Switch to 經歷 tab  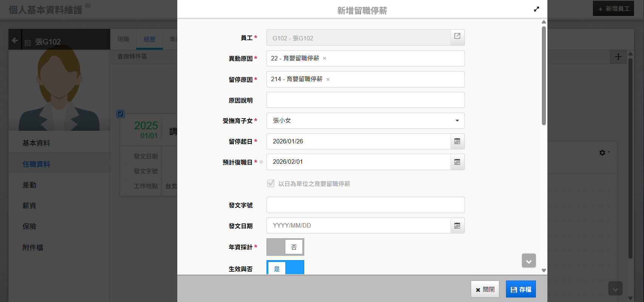pyautogui.click(x=150, y=39)
